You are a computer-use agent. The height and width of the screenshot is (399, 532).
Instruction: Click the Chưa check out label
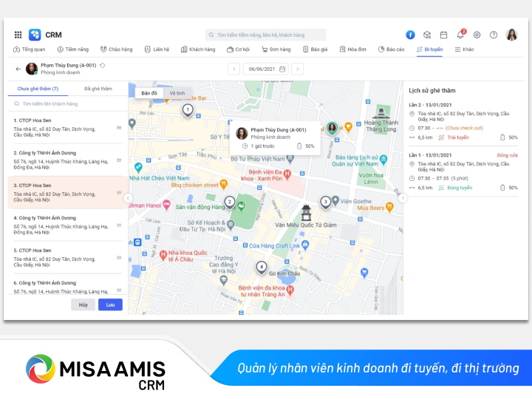[x=464, y=128]
